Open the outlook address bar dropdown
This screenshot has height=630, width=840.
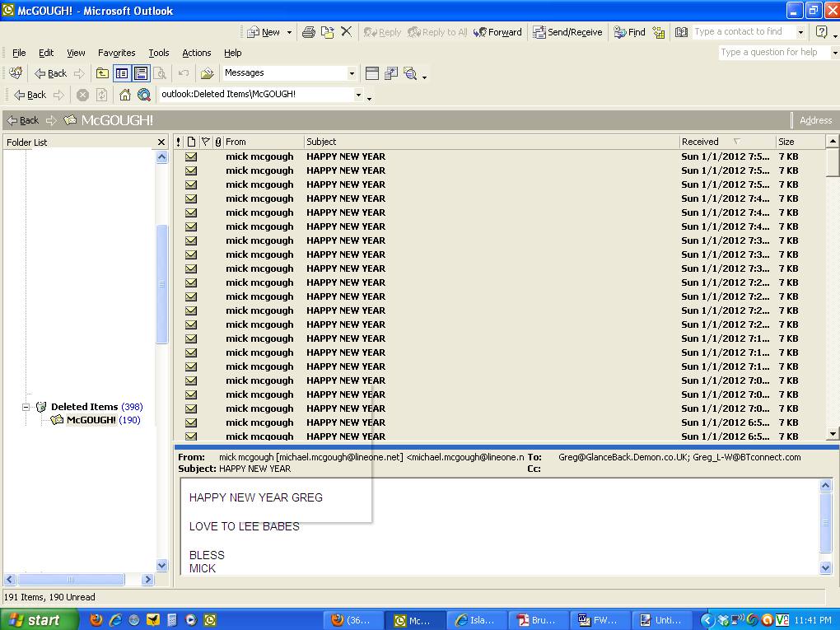click(358, 95)
